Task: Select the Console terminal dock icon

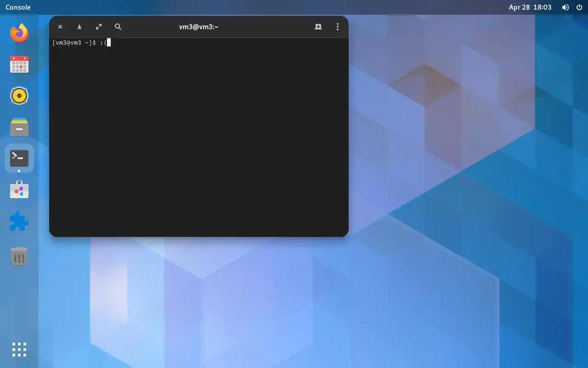Action: coord(19,158)
